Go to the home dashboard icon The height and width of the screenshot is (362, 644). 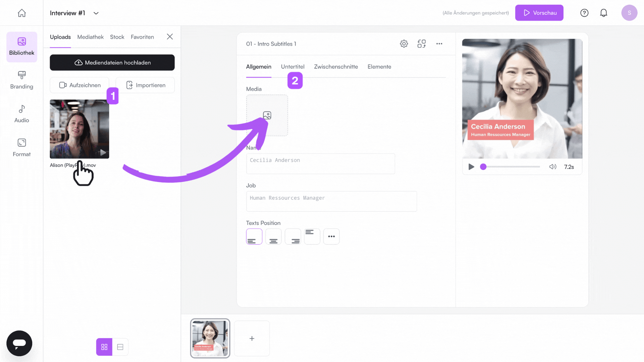pyautogui.click(x=22, y=13)
